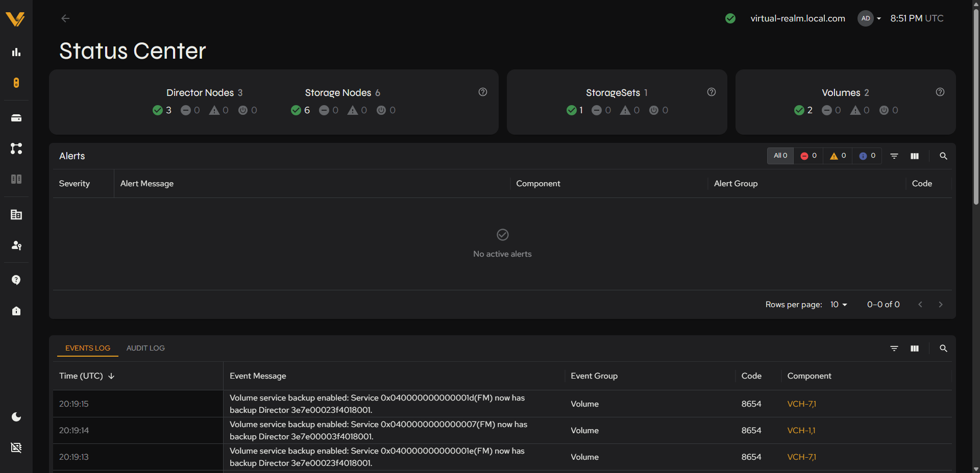Select the Events Log tab
Screen dimensions: 980x473
pyautogui.click(x=88, y=348)
